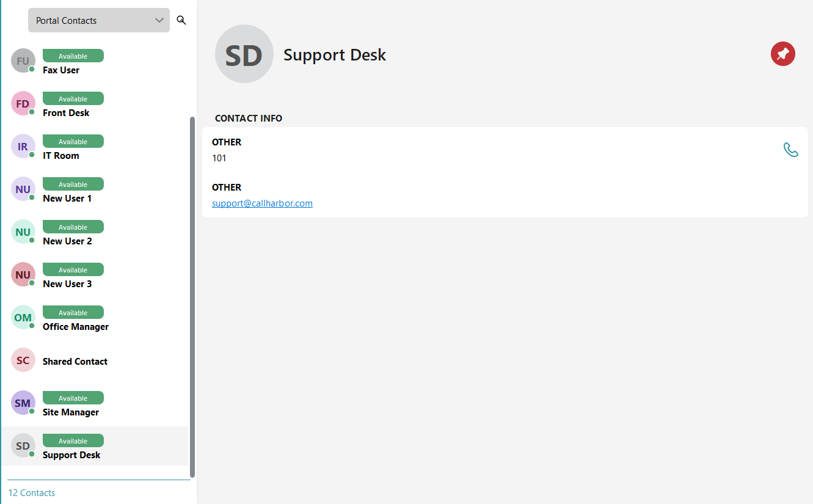The height and width of the screenshot is (504, 813).
Task: Select the OM Office Manager avatar
Action: pyautogui.click(x=23, y=317)
